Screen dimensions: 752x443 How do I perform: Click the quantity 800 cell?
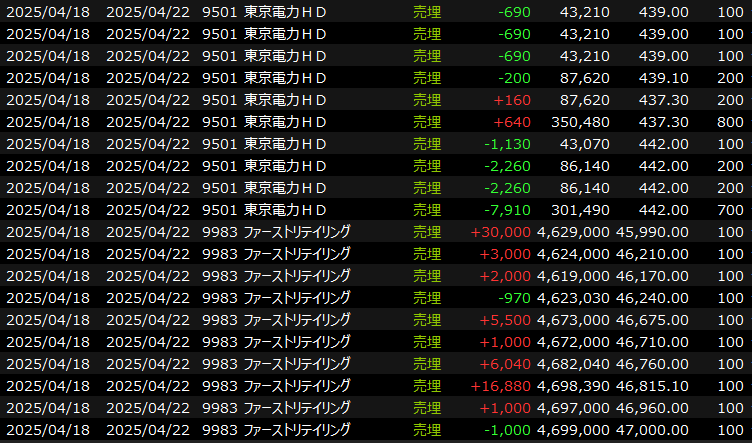[728, 122]
